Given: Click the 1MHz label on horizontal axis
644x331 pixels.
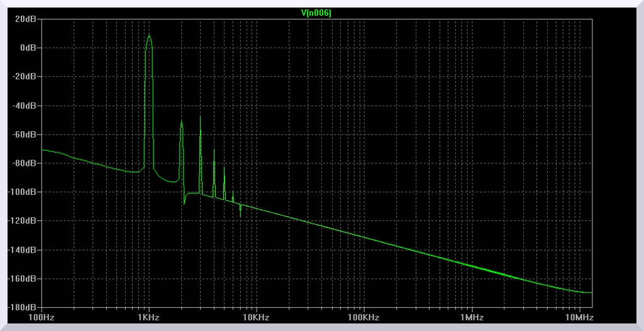Looking at the screenshot, I should pyautogui.click(x=471, y=318).
